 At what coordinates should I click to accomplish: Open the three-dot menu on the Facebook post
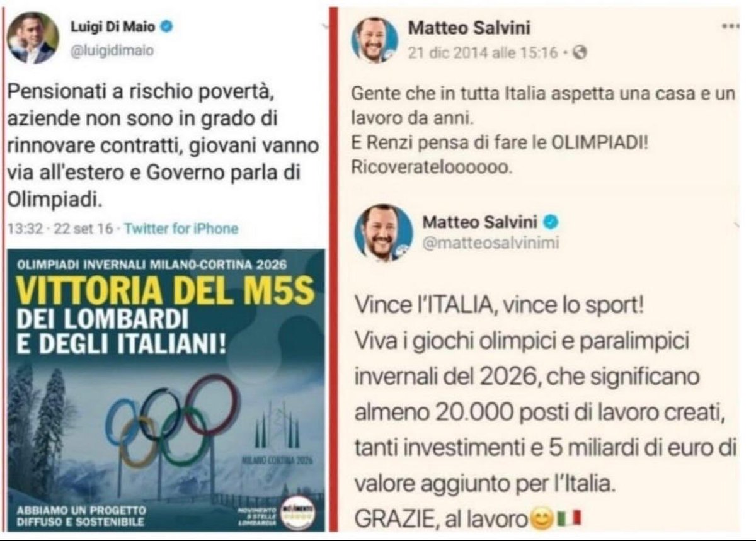point(731,26)
